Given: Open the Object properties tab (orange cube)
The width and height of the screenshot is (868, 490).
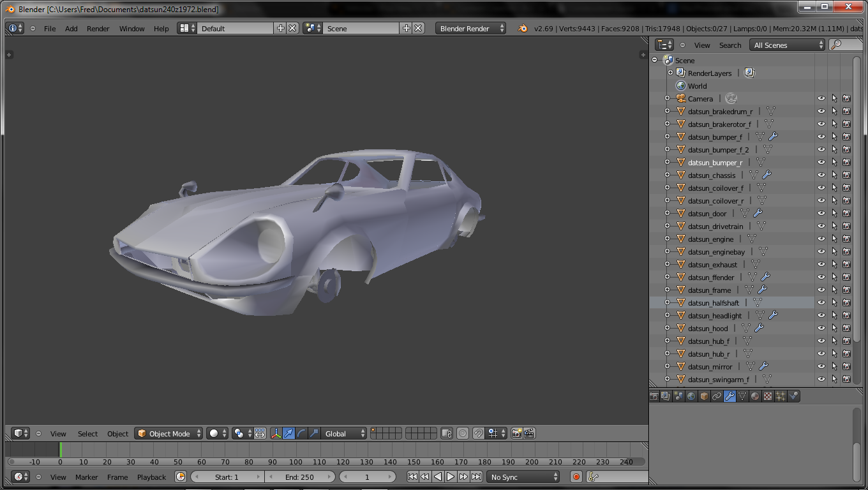Looking at the screenshot, I should point(704,396).
